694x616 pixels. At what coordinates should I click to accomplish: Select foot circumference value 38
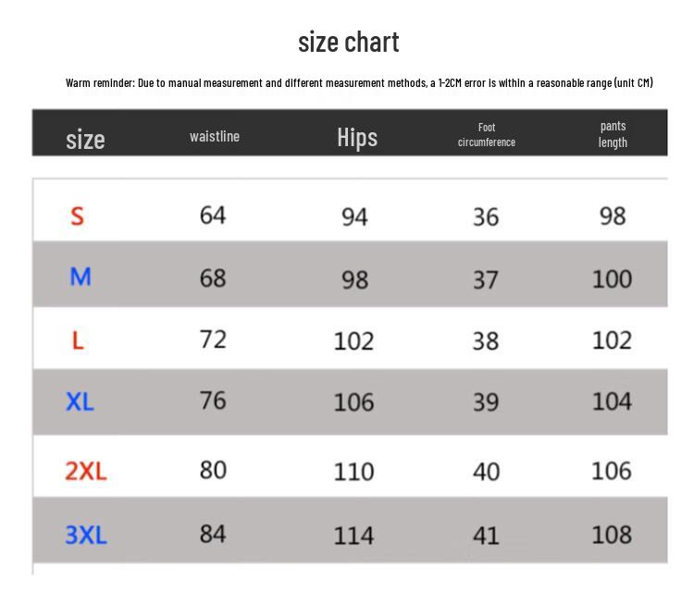pyautogui.click(x=486, y=340)
